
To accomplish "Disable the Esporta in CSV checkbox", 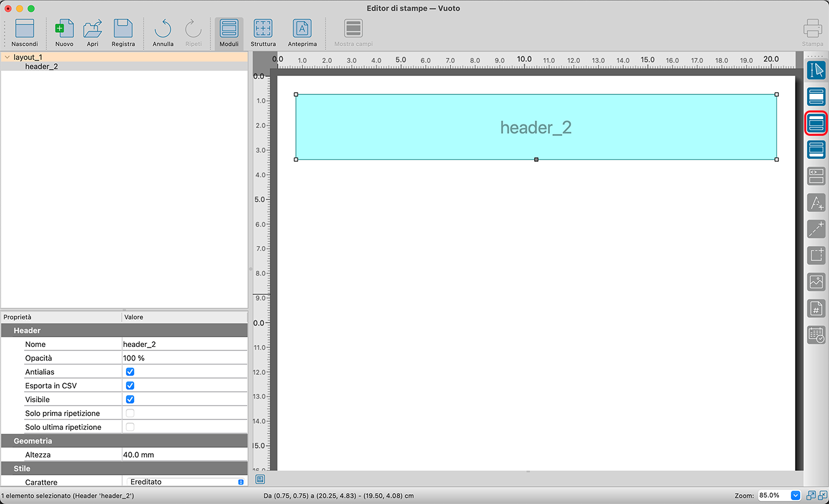I will [x=130, y=385].
